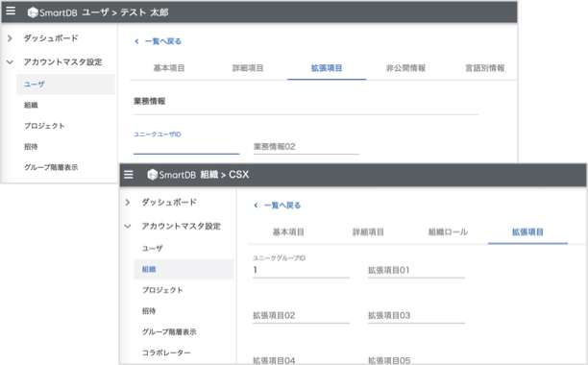Select ユーザ in the organization window sidebar
This screenshot has height=365, width=588.
tap(152, 249)
